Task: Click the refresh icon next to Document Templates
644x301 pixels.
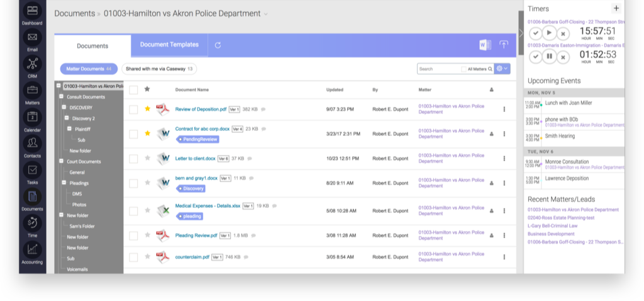Action: click(218, 45)
